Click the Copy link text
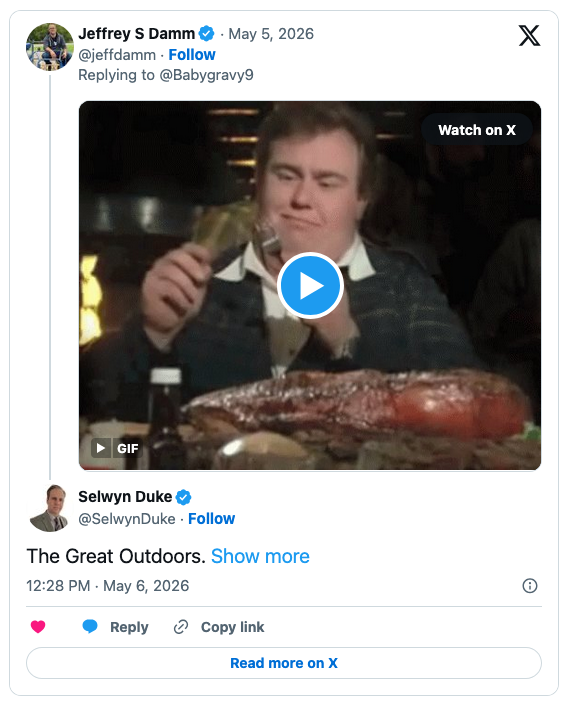572x702 pixels. coord(232,627)
